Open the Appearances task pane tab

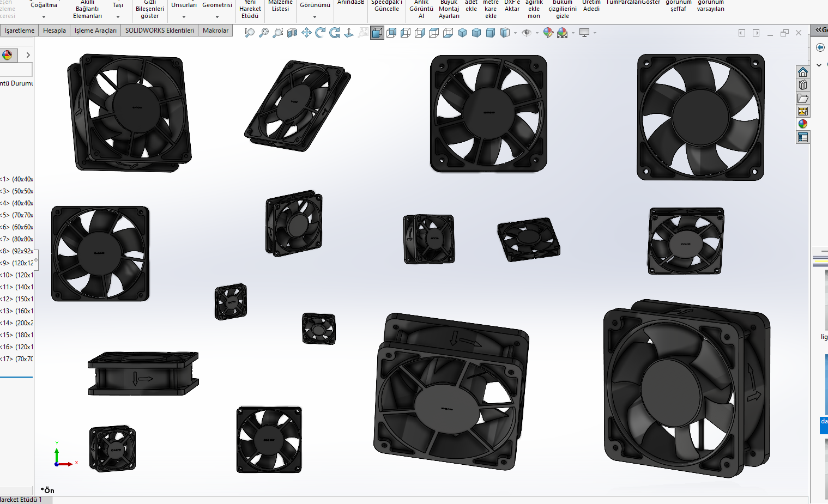coord(803,124)
